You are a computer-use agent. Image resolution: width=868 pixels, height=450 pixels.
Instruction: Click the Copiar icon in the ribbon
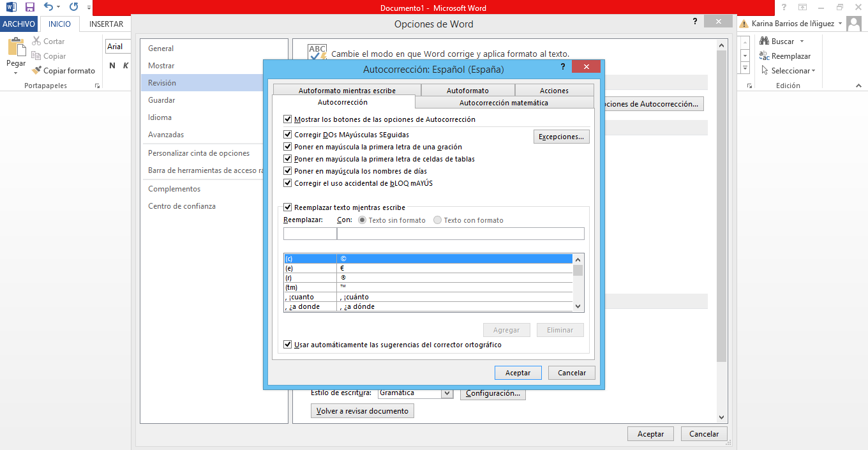[36, 56]
